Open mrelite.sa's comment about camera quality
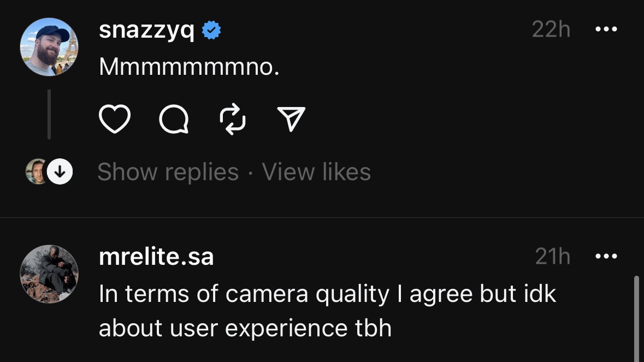Screen dimensions: 644x362 click(x=327, y=311)
